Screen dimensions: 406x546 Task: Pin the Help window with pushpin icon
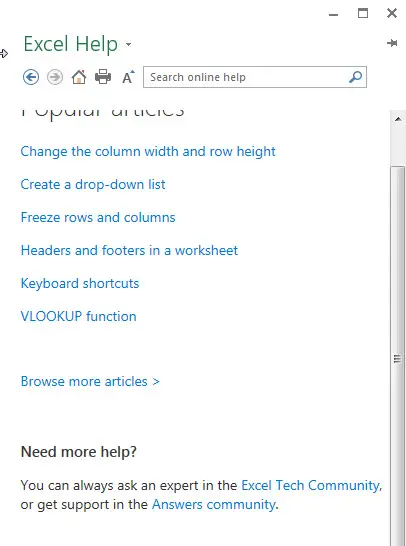pos(392,43)
